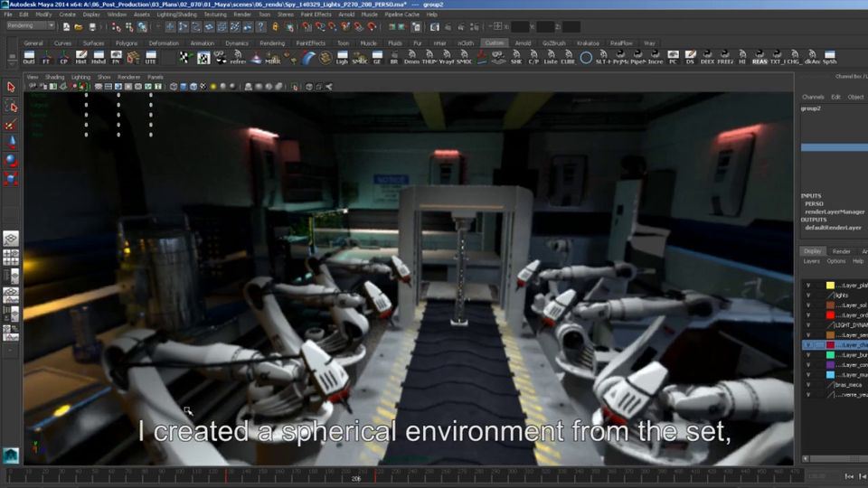
Task: Click the REAS shelf button
Action: 759,58
